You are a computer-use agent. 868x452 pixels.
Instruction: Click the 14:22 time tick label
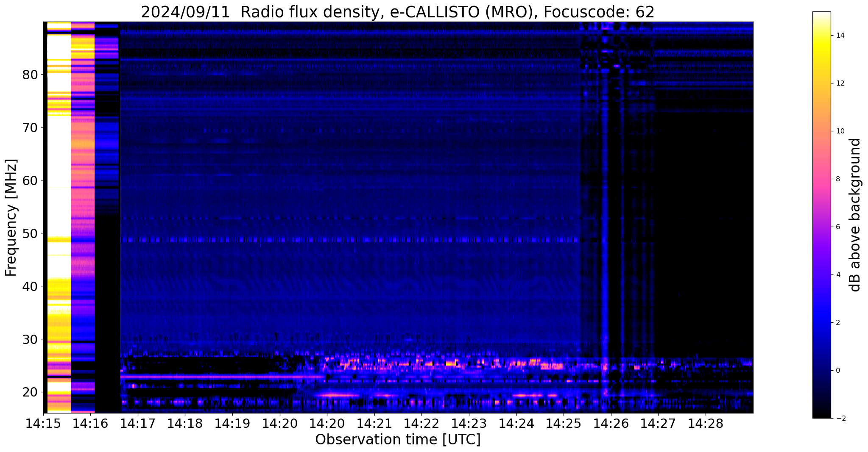[421, 423]
